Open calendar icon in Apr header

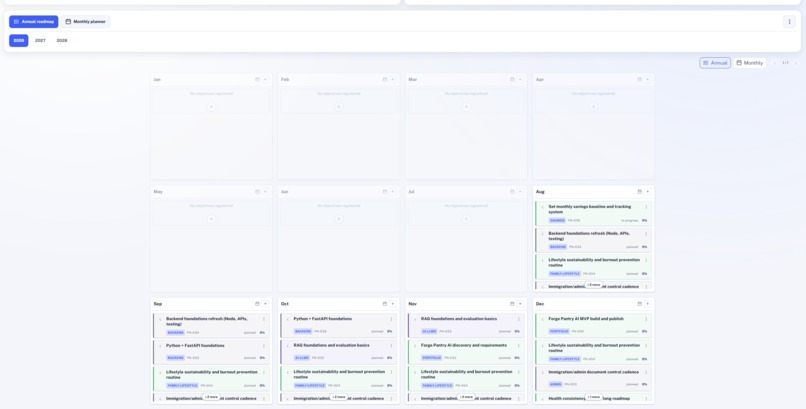pos(639,80)
